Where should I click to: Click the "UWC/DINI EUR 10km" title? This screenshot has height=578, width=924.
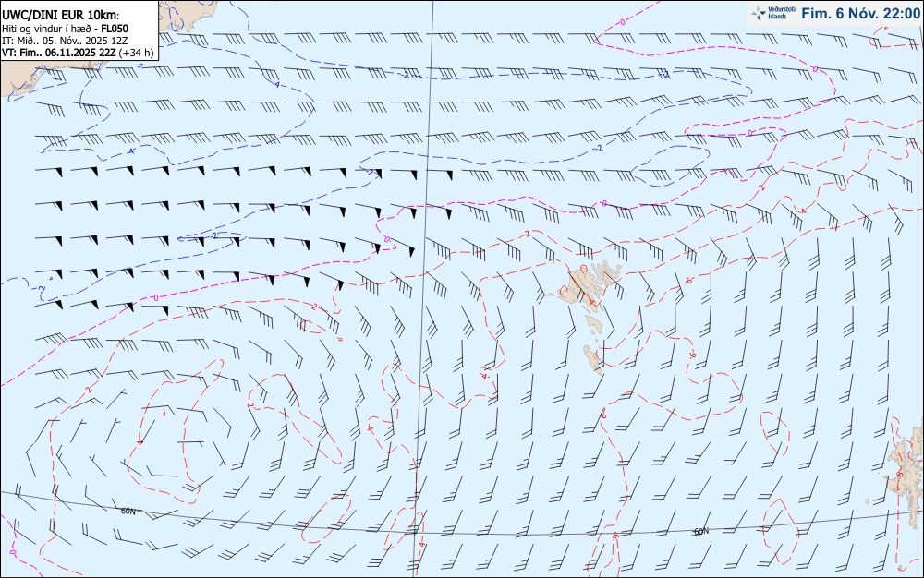pyautogui.click(x=59, y=16)
